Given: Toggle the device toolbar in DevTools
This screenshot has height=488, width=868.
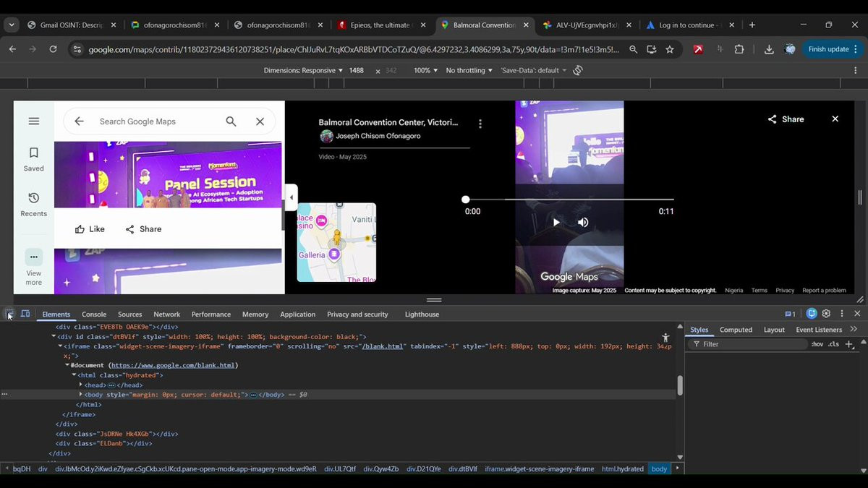Looking at the screenshot, I should tap(25, 314).
